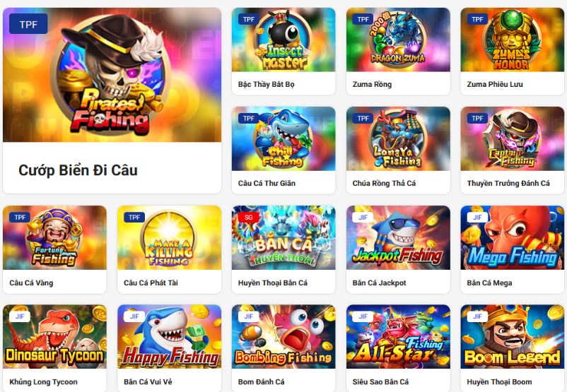
Task: Open the Thuyền Trưởng Đánh Cá label
Action: coord(508,183)
